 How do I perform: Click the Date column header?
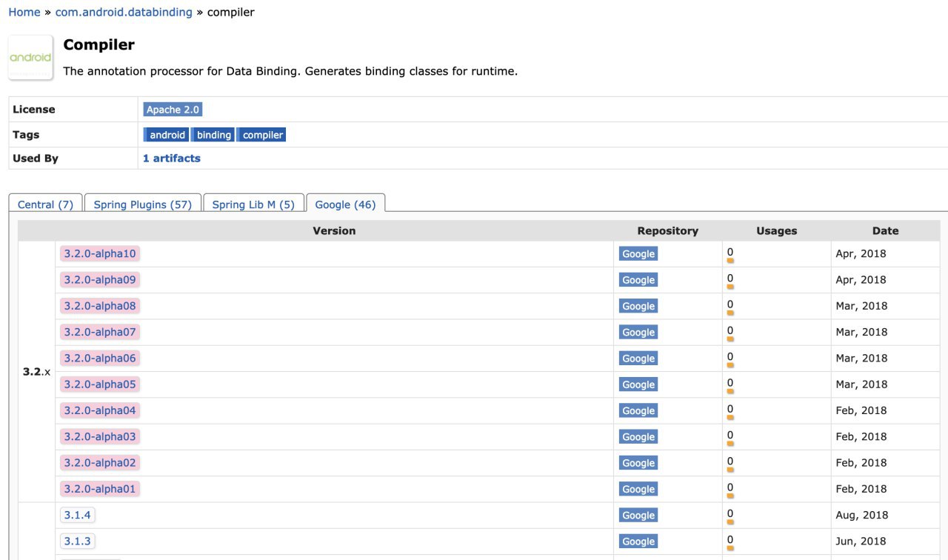pos(885,230)
